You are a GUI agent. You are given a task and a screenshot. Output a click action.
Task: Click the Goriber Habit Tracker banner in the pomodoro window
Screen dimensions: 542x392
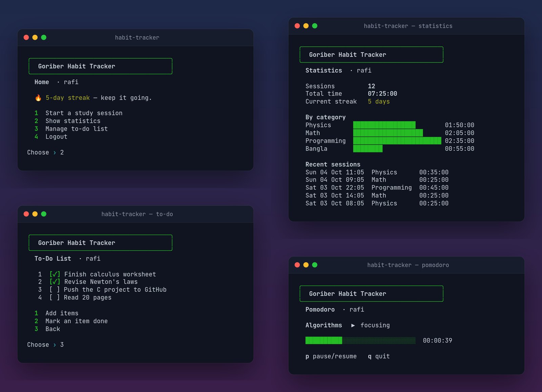[x=371, y=294]
